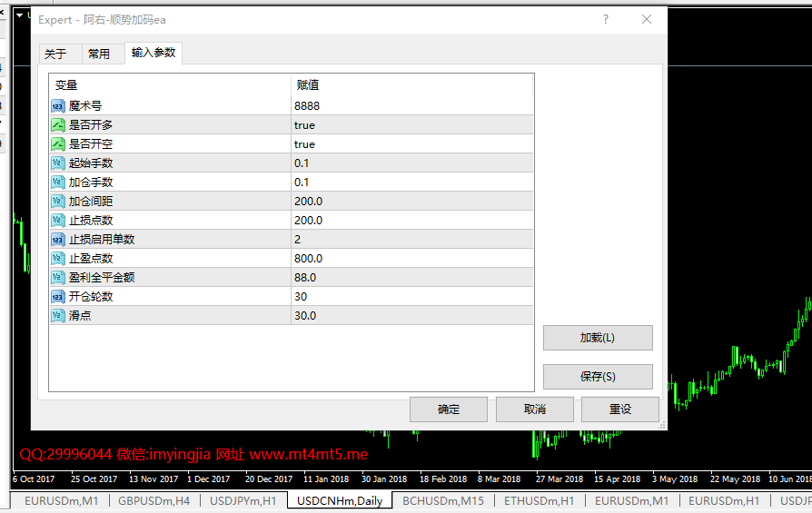This screenshot has width=812, height=513.
Task: Select the 加仓间距 variable name
Action: pos(91,202)
